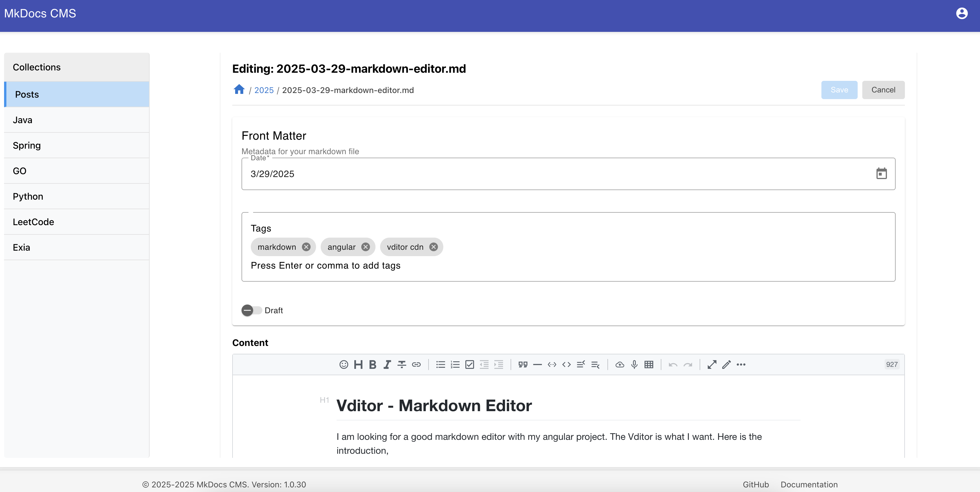Insert a table
Image resolution: width=980 pixels, height=492 pixels.
coord(649,365)
